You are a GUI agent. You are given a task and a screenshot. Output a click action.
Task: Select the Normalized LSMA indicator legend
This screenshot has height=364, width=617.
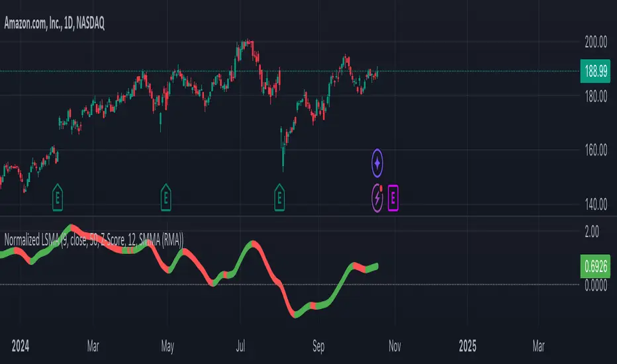(93, 240)
